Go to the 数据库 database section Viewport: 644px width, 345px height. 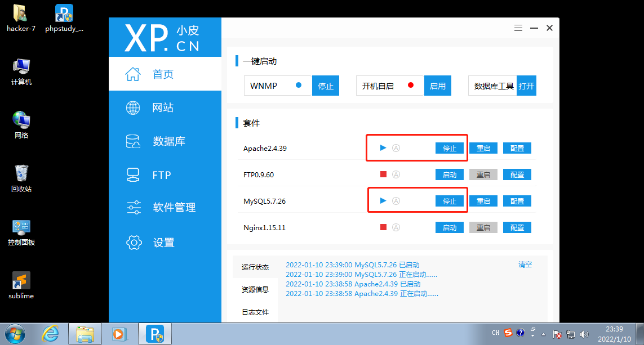165,141
